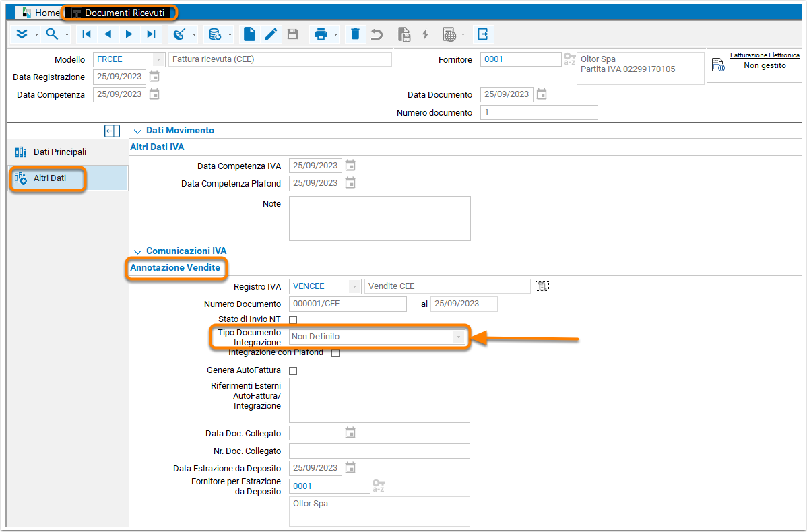Toggle Stato di Invio NT checkbox
Image resolution: width=807 pixels, height=532 pixels.
pyautogui.click(x=293, y=320)
